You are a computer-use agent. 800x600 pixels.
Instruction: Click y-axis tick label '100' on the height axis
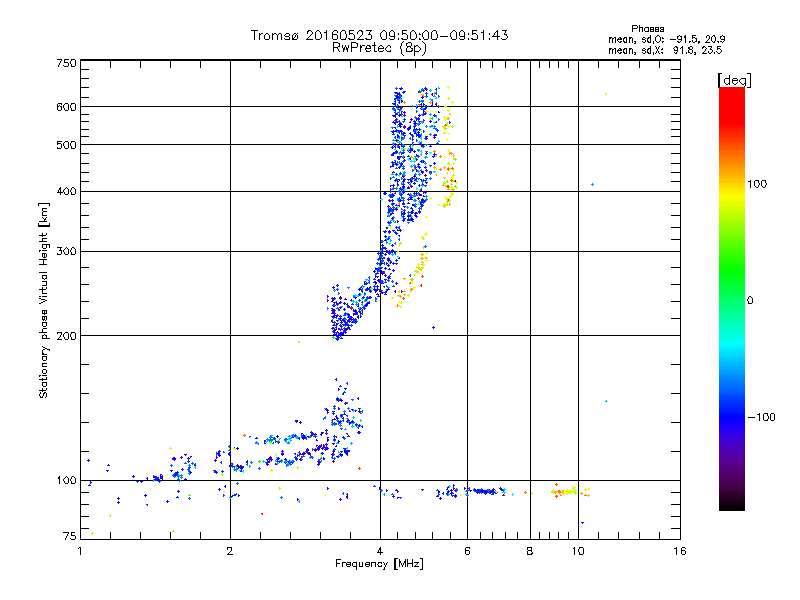click(x=67, y=481)
